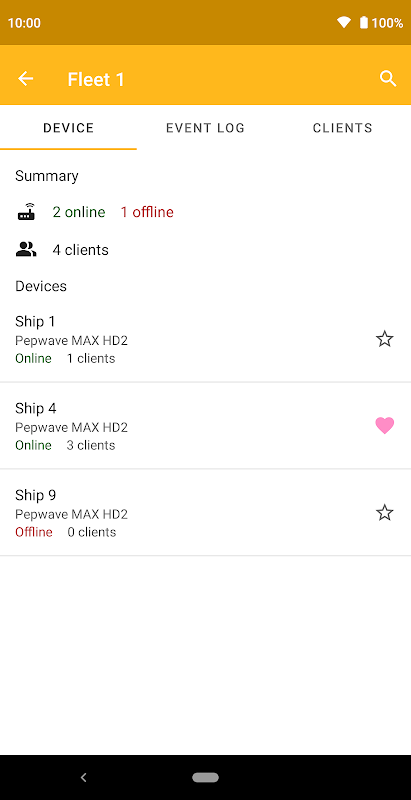Open the Ship 1 device entry
This screenshot has height=800, width=411.
(x=206, y=339)
